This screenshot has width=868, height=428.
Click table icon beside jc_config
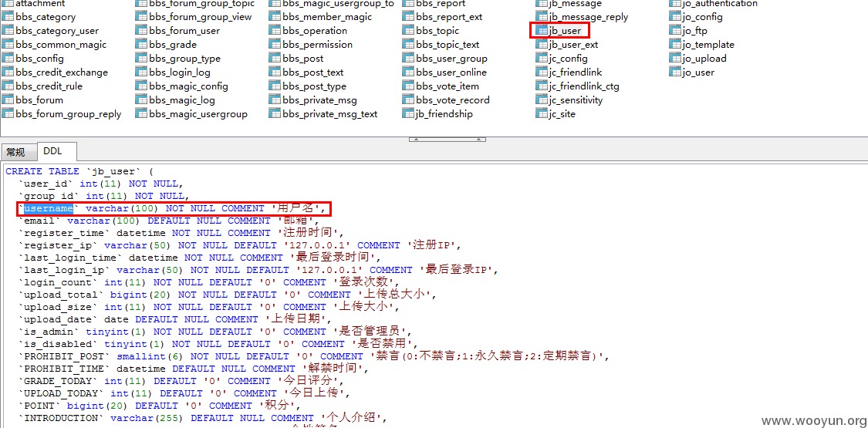point(542,59)
